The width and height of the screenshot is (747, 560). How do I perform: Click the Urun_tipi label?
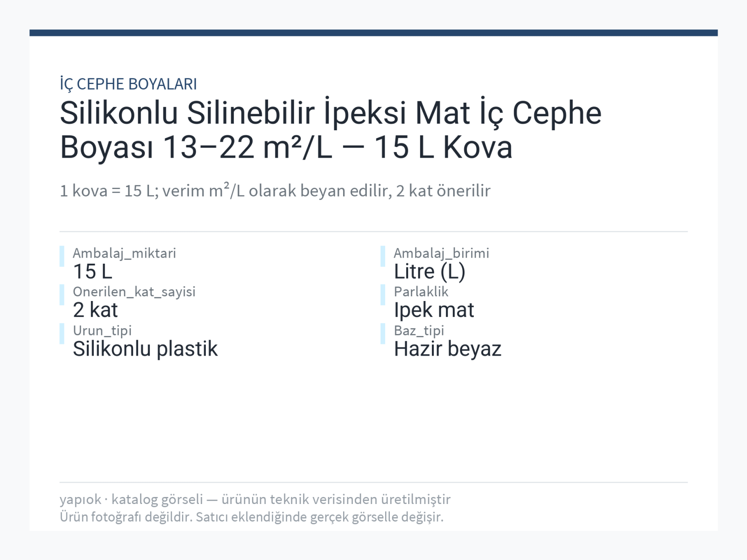point(102,330)
